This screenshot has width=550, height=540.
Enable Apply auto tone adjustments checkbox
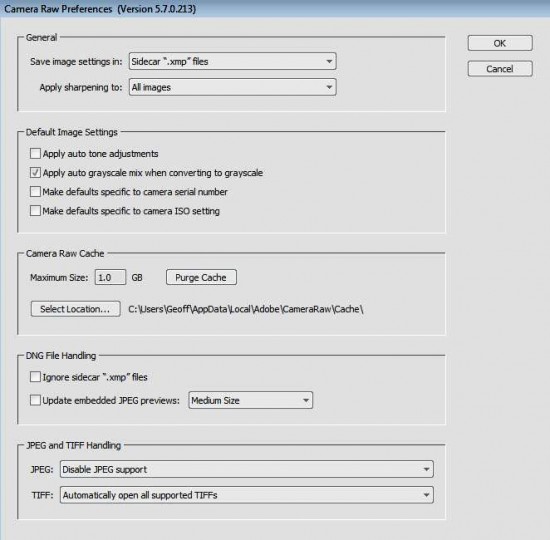click(x=35, y=154)
